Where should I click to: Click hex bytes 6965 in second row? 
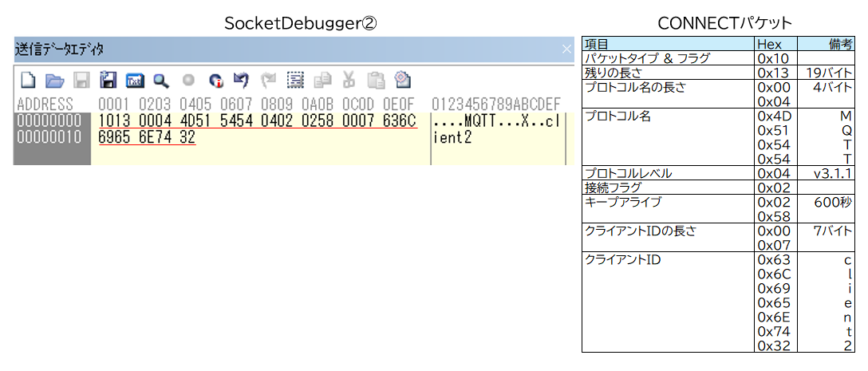click(115, 136)
